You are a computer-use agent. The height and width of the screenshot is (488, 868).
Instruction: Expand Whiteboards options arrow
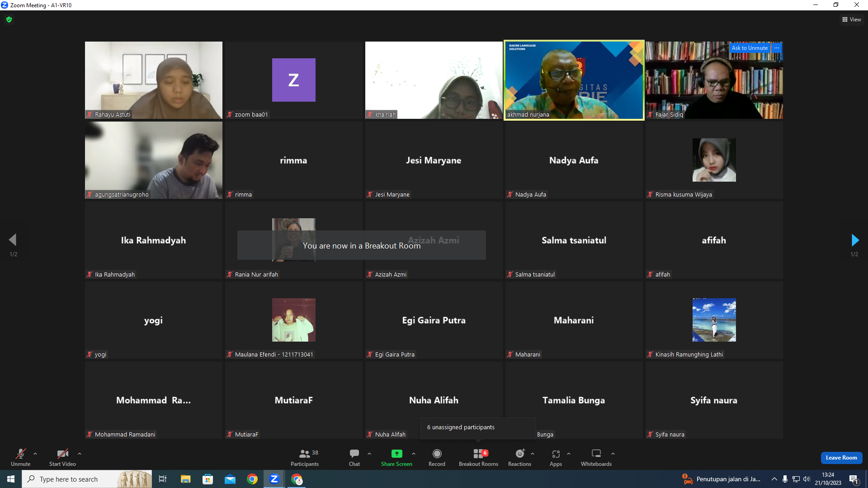coord(613,454)
